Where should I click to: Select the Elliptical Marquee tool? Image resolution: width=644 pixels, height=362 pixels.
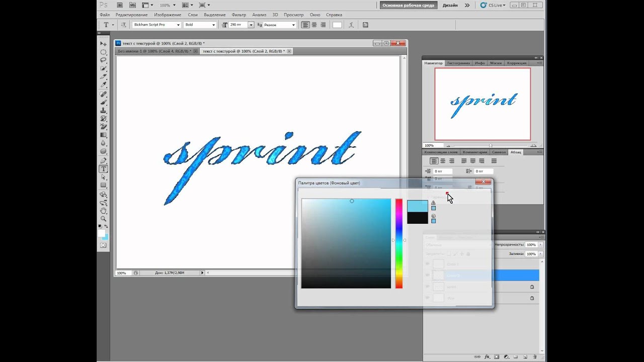click(103, 52)
